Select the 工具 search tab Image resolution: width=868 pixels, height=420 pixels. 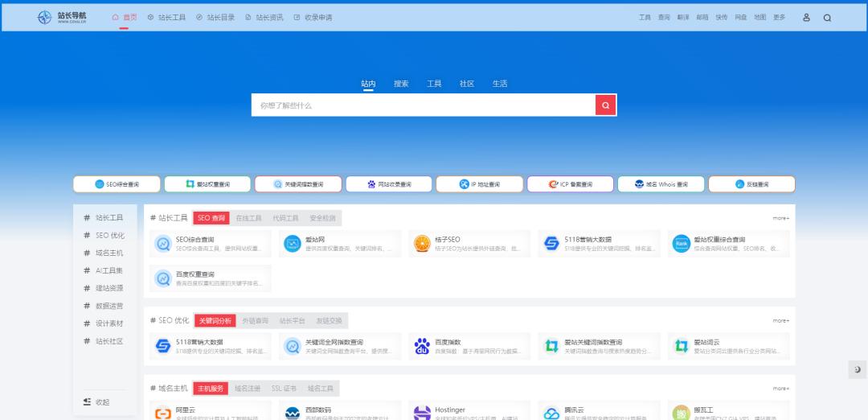tap(434, 84)
